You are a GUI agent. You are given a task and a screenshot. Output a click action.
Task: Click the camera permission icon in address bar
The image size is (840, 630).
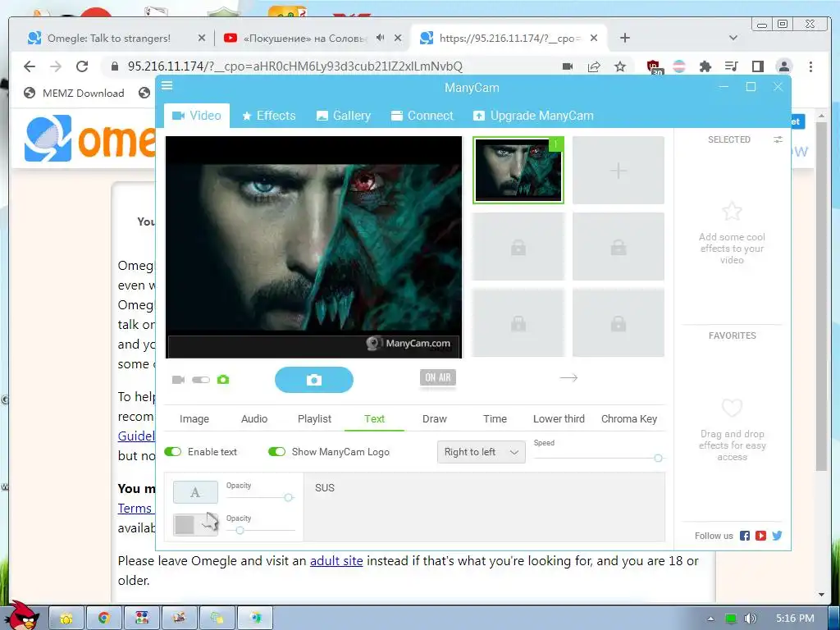[x=568, y=66]
